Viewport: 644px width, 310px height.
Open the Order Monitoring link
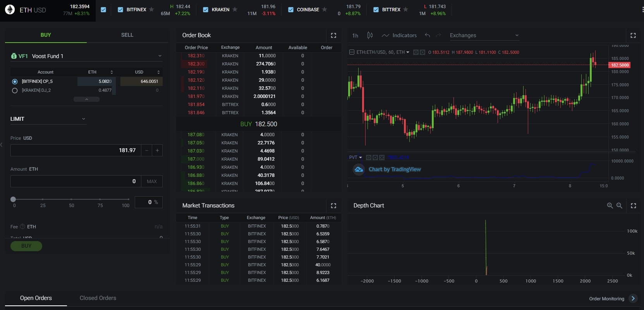coord(606,299)
